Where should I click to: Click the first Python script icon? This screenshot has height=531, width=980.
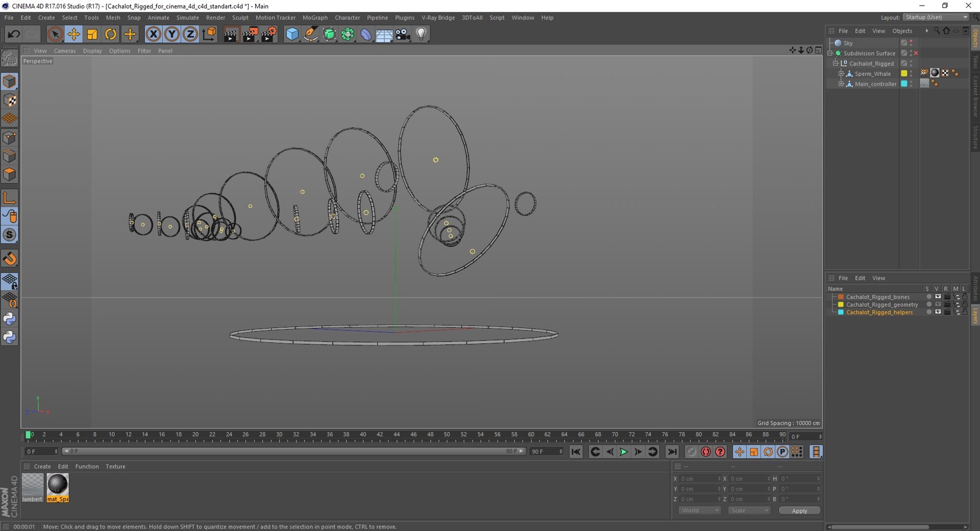click(10, 319)
